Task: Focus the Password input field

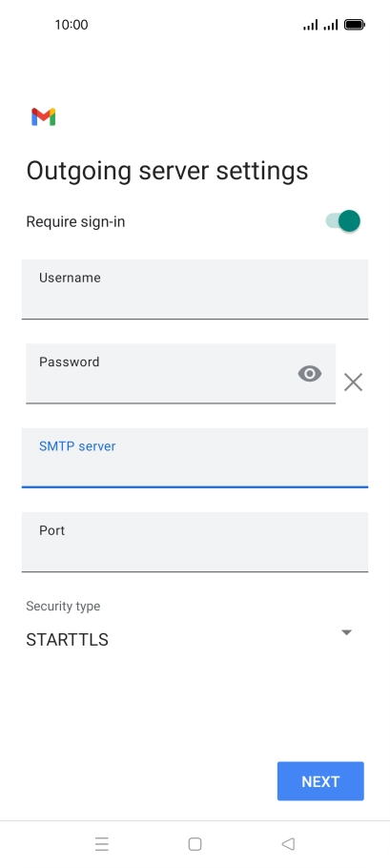Action: pos(180,374)
